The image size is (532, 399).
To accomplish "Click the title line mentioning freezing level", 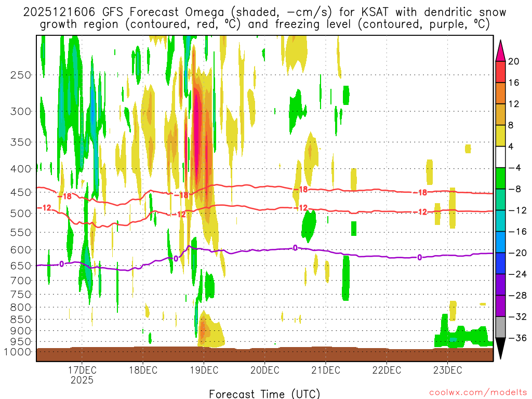I will point(264,24).
